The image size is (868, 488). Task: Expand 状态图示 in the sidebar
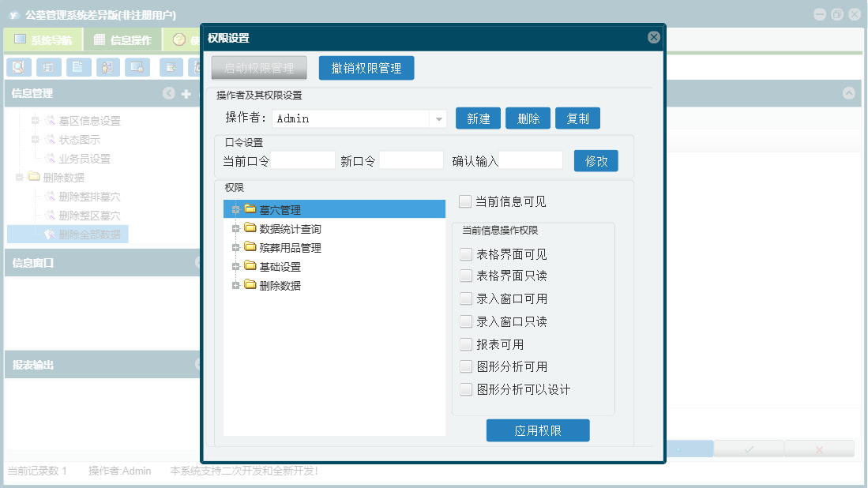point(36,139)
